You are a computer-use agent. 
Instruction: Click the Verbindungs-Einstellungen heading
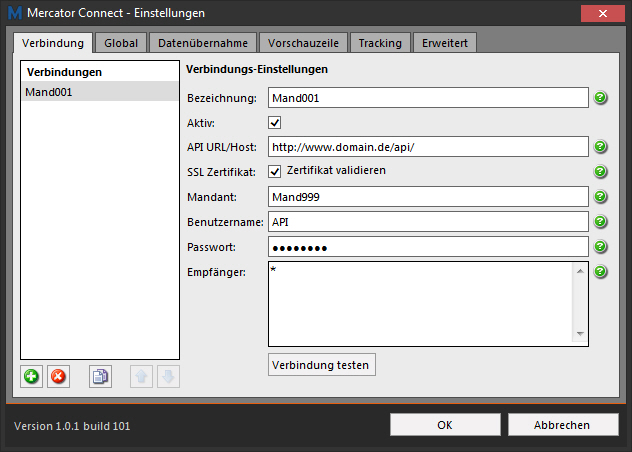click(x=257, y=69)
